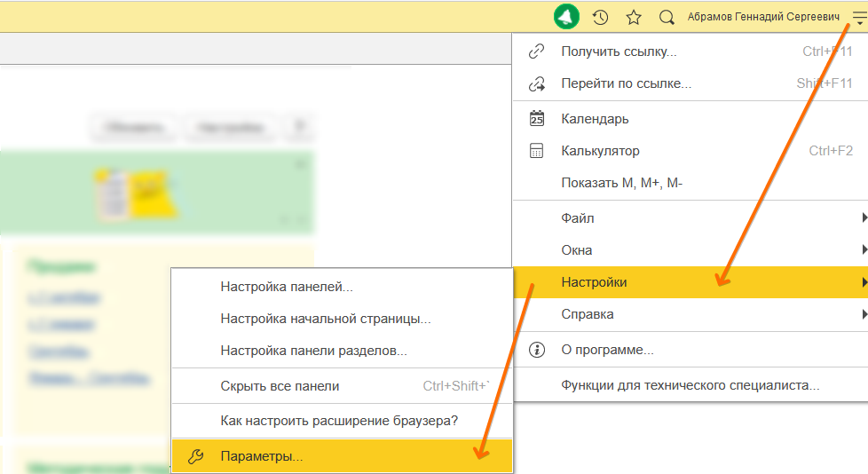Open Параметры... settings item

point(342,456)
